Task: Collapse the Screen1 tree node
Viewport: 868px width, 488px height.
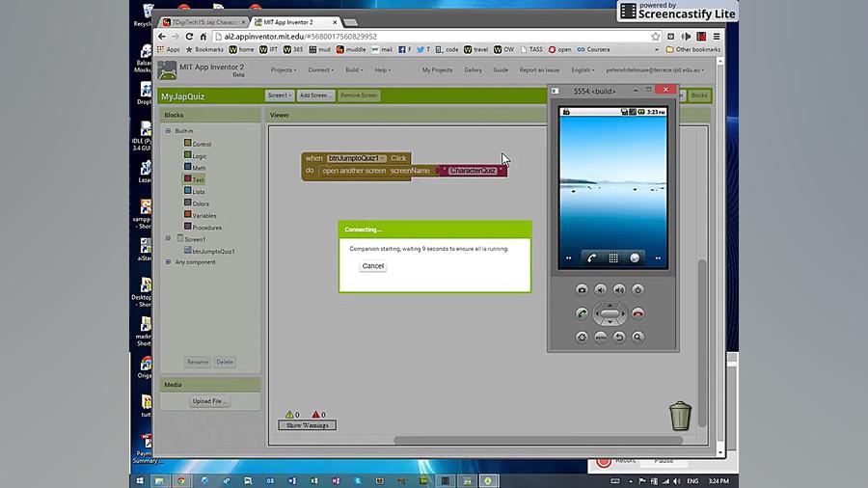Action: (168, 238)
